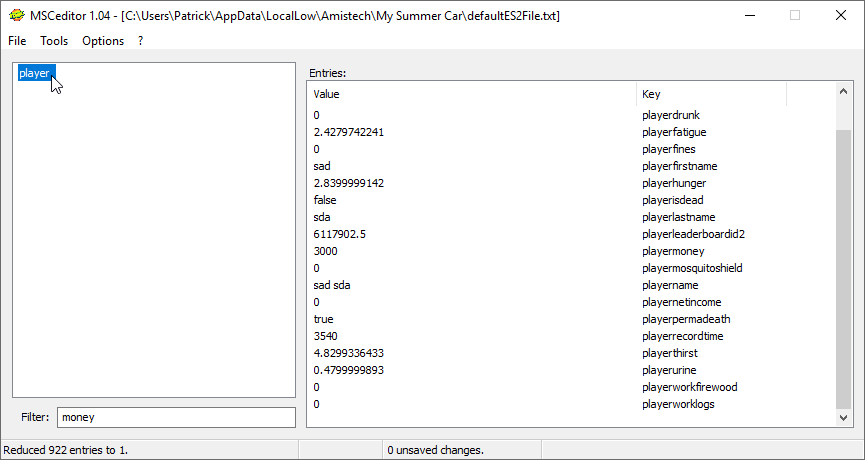This screenshot has width=865, height=460.
Task: Open the File menu
Action: [17, 41]
